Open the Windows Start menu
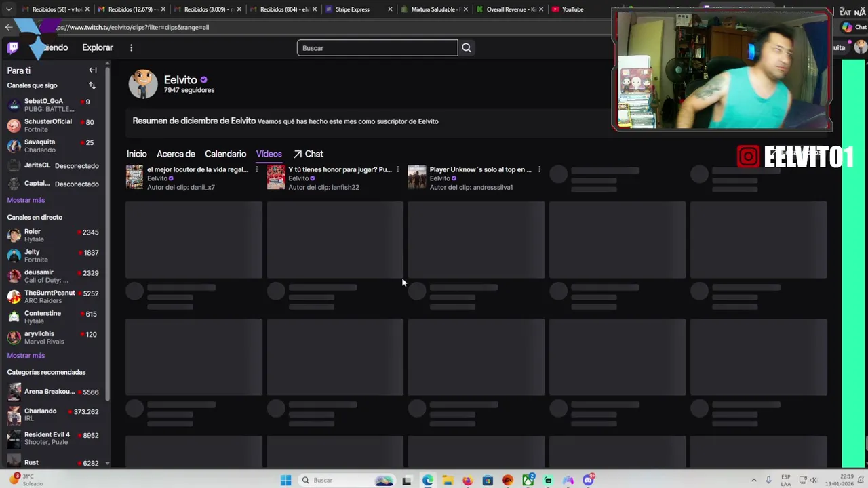This screenshot has width=868, height=488. point(285,480)
